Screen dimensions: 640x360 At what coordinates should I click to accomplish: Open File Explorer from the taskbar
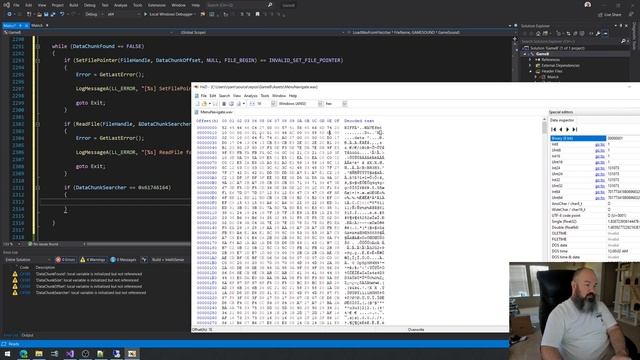39,353
